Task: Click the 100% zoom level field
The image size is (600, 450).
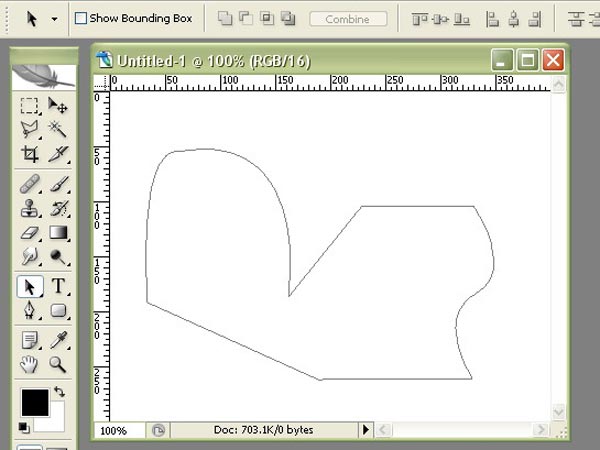Action: coord(119,430)
